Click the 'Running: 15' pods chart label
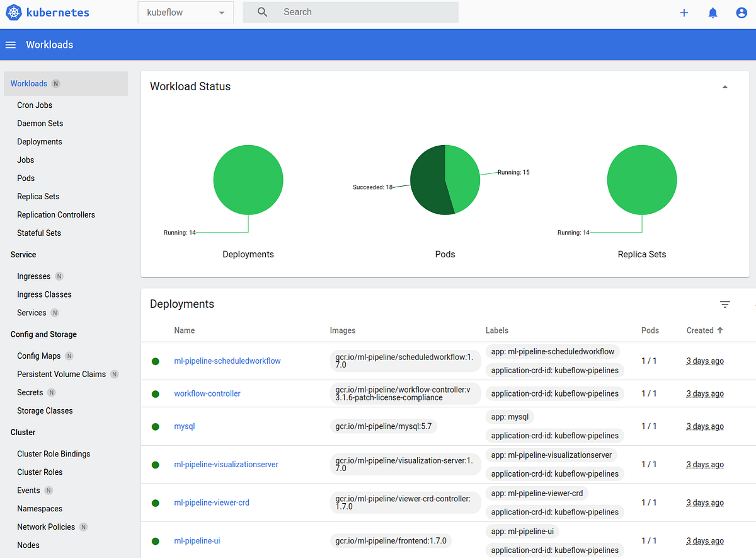The height and width of the screenshot is (558, 756). point(513,172)
